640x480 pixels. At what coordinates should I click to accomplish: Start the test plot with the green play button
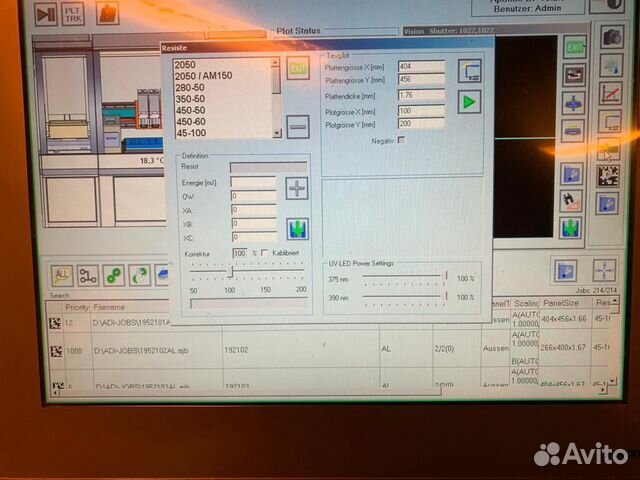pyautogui.click(x=469, y=102)
